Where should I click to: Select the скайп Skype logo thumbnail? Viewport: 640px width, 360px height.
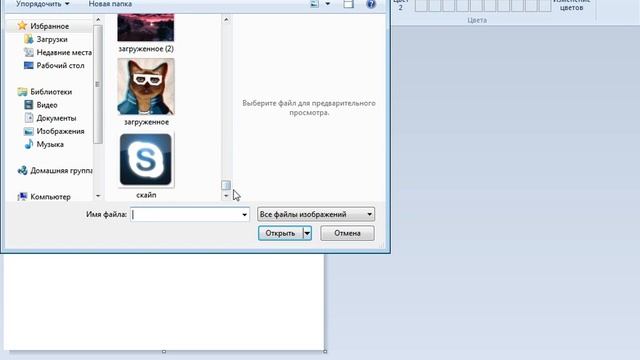point(146,160)
